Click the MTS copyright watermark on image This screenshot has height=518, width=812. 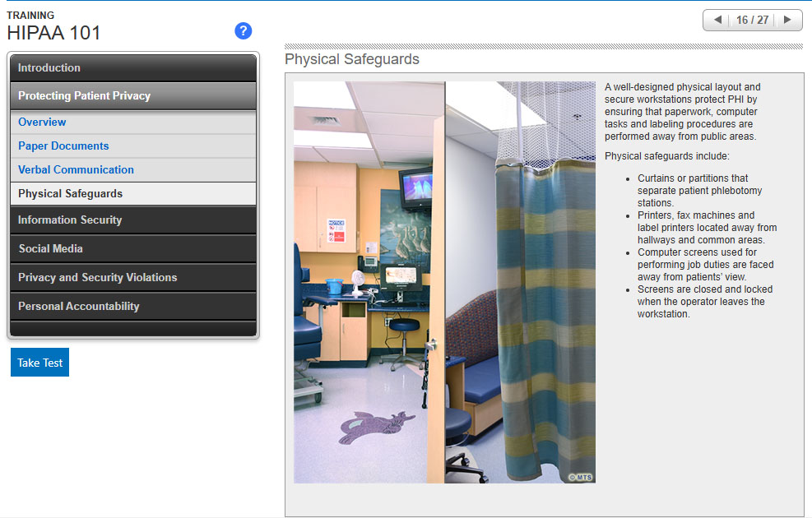(581, 477)
